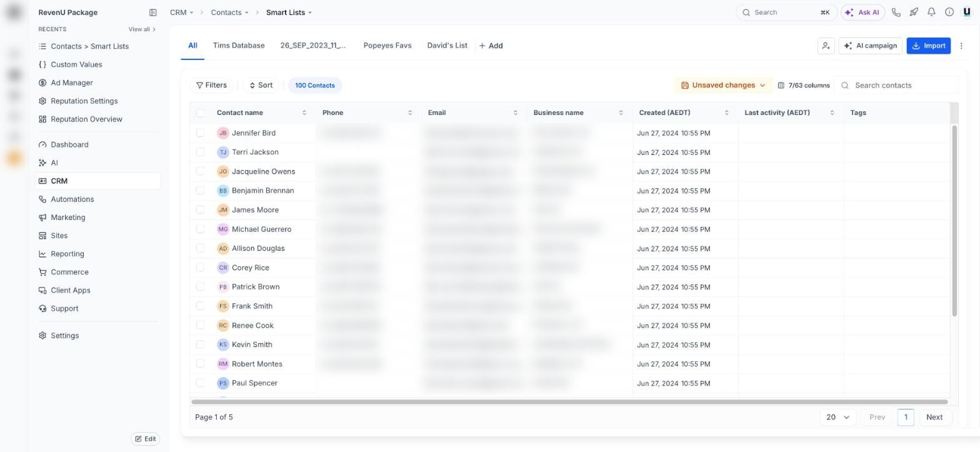Open the Popeyes Favs tab
Viewport: 980px width, 452px height.
[x=387, y=46]
